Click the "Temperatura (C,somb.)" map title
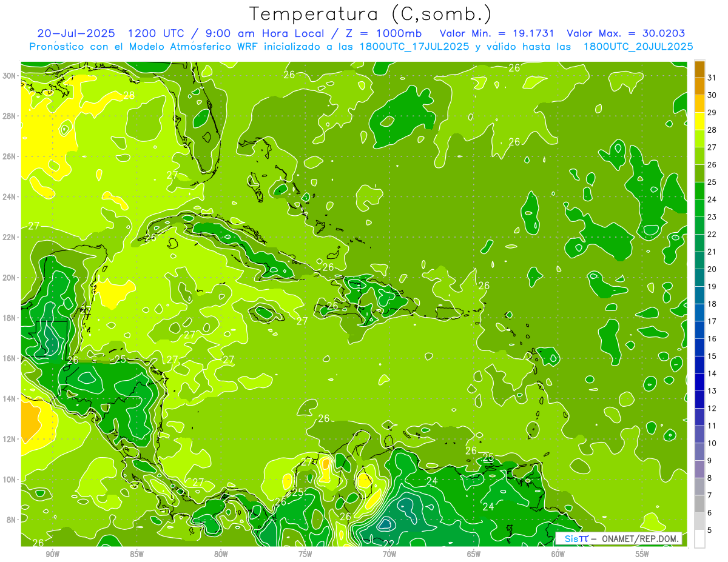Screen dimensions: 728x562 click(371, 14)
